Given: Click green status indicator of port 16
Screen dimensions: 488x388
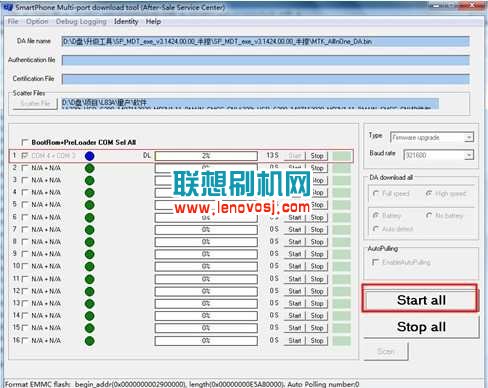Looking at the screenshot, I should (x=90, y=341).
